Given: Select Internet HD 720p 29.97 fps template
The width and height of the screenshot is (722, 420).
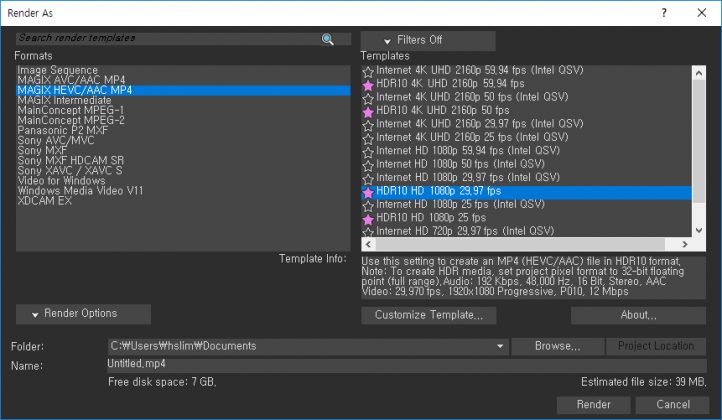Looking at the screenshot, I should click(526, 231).
